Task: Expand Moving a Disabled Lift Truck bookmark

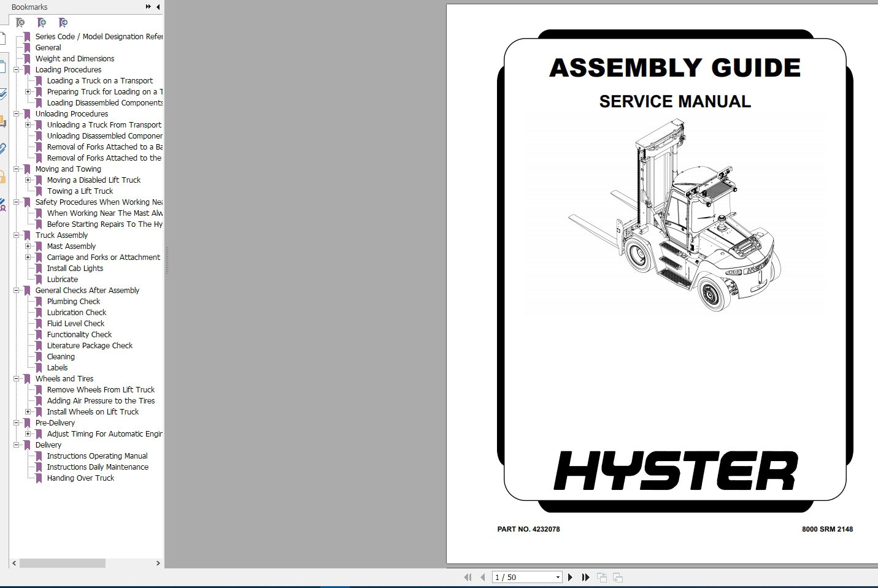Action: (x=28, y=180)
